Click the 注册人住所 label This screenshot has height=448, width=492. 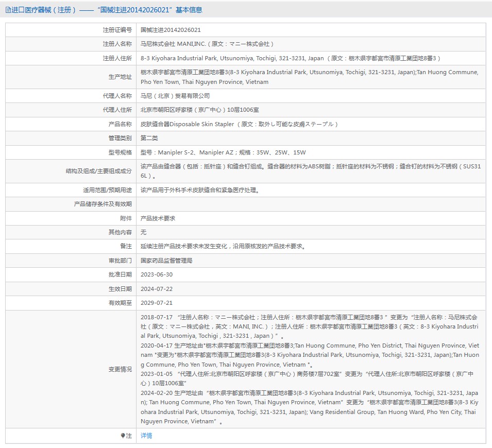tap(117, 58)
